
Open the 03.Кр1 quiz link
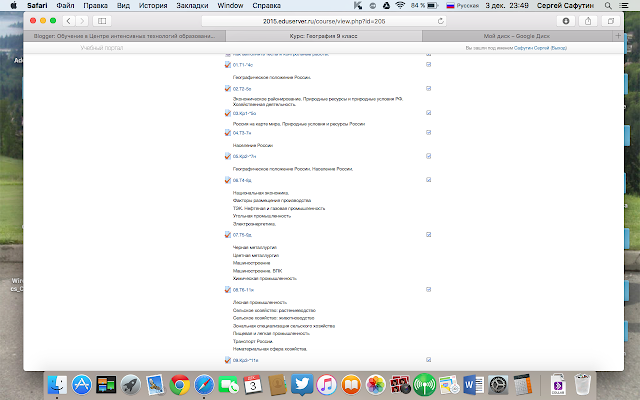244,113
